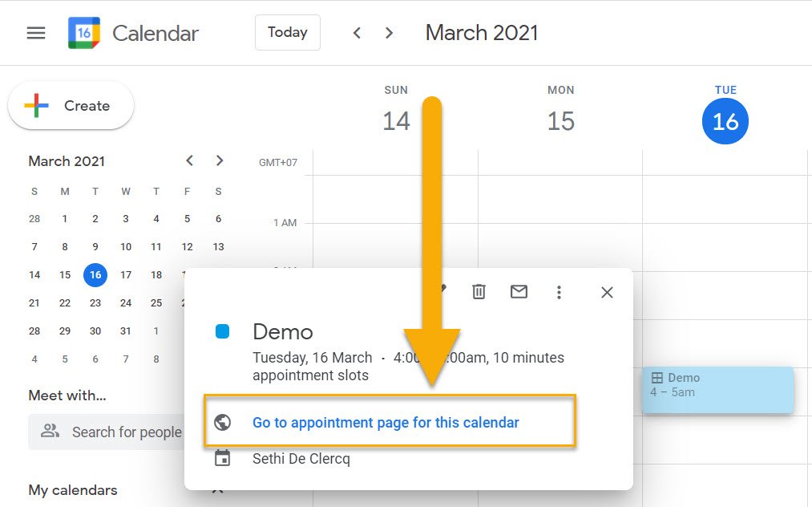812x507 pixels.
Task: Open the event options three-dot menu
Action: 559,292
